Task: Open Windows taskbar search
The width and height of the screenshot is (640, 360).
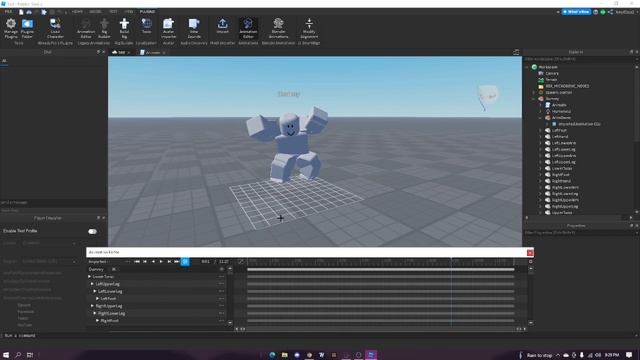Action: [18, 355]
